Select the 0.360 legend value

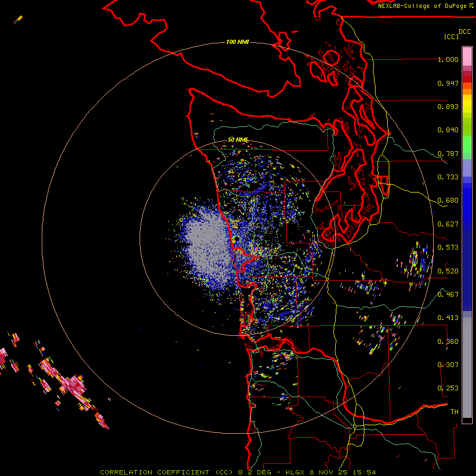point(448,342)
